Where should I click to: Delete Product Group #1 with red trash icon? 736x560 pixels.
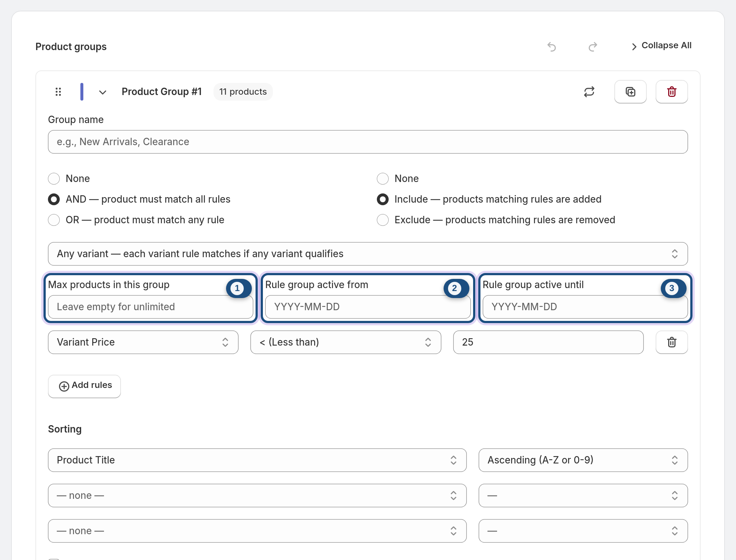(x=672, y=92)
